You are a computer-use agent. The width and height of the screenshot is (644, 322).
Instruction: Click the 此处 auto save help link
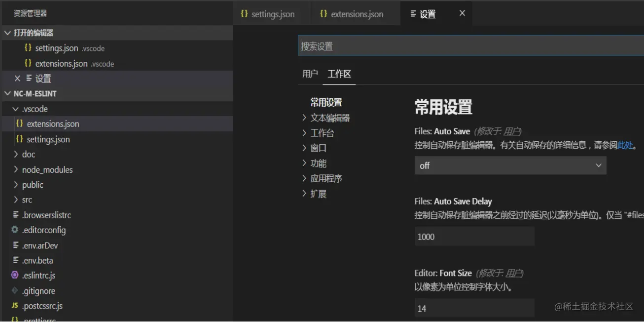[625, 145]
